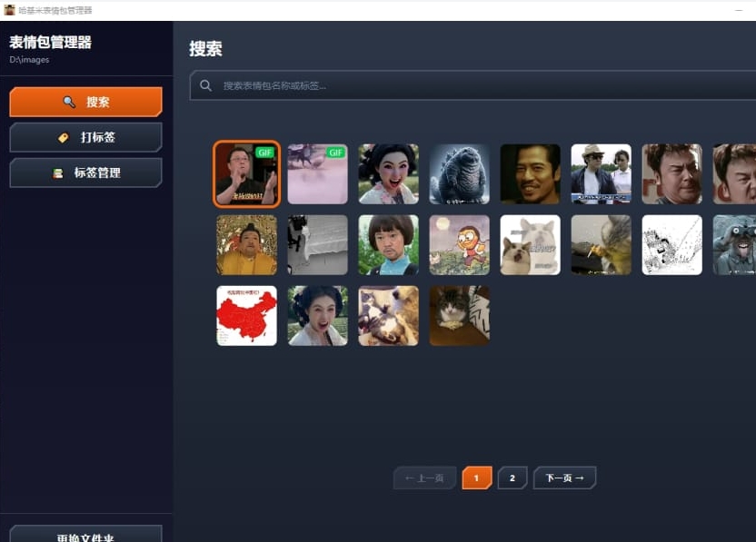Viewport: 756px width, 542px height.
Task: Choose the red China map meme
Action: click(246, 315)
